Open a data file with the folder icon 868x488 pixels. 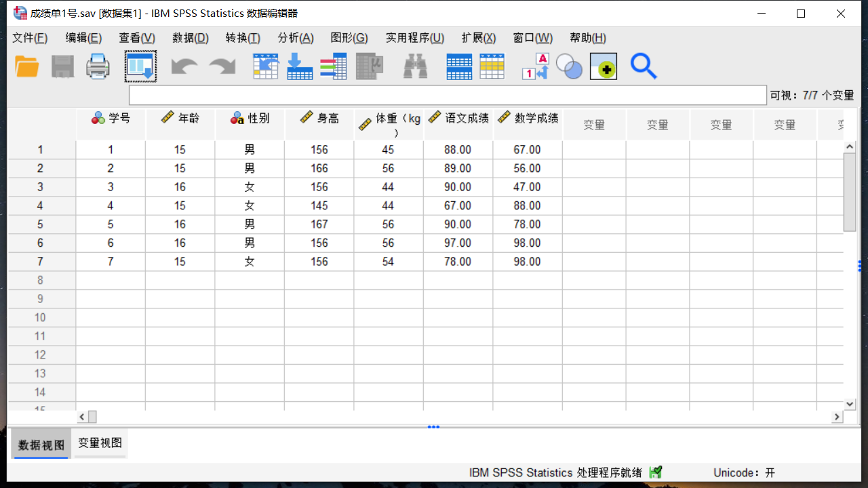26,66
